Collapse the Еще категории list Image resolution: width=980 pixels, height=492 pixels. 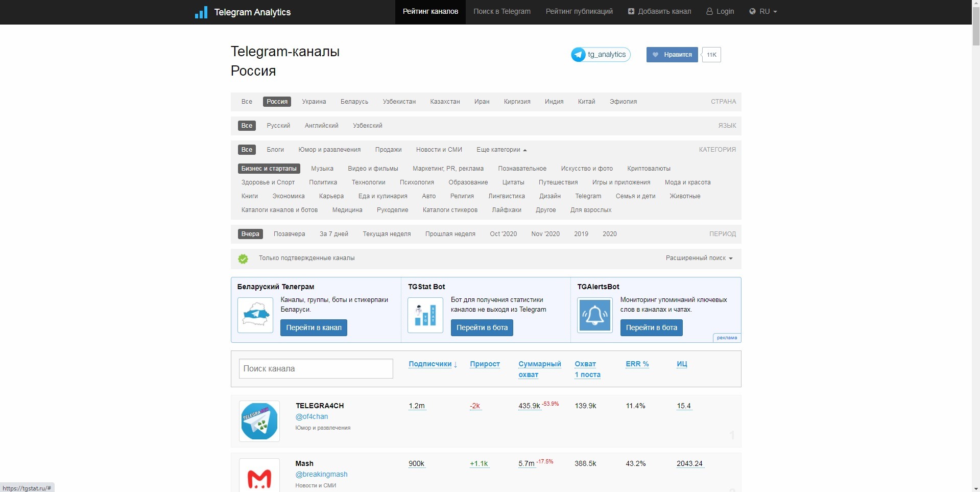[x=501, y=150]
